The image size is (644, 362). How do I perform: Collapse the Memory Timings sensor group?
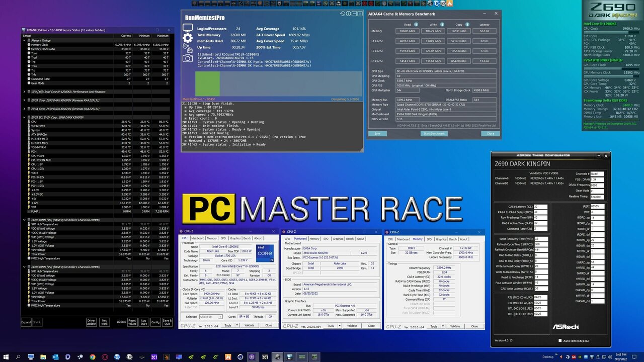(24, 40)
